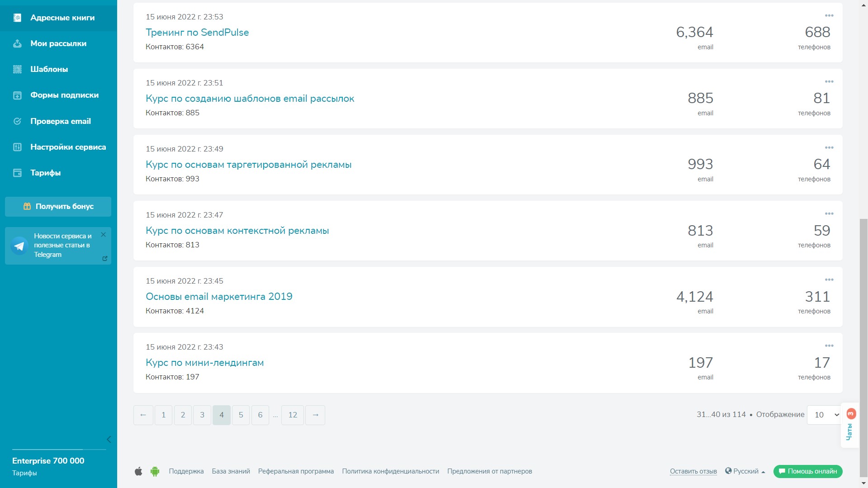This screenshot has width=868, height=488.
Task: Click the Тарифы wallet icon
Action: 17,173
